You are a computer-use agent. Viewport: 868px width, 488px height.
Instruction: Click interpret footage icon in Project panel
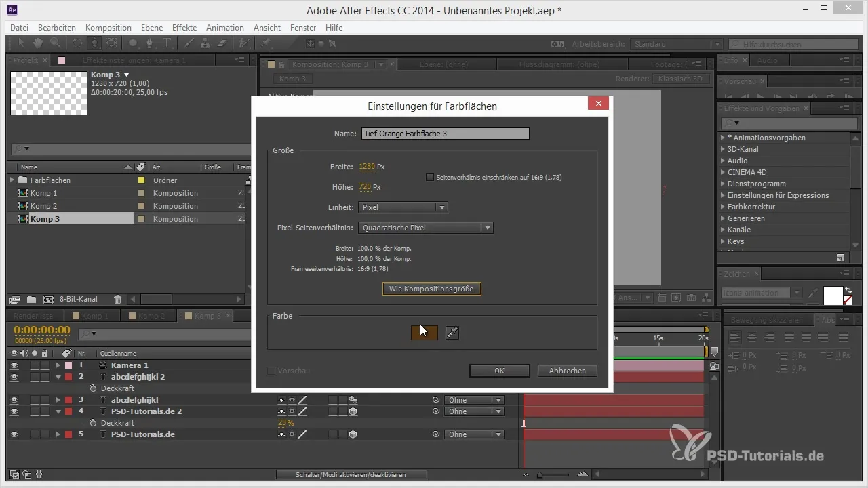(16, 299)
